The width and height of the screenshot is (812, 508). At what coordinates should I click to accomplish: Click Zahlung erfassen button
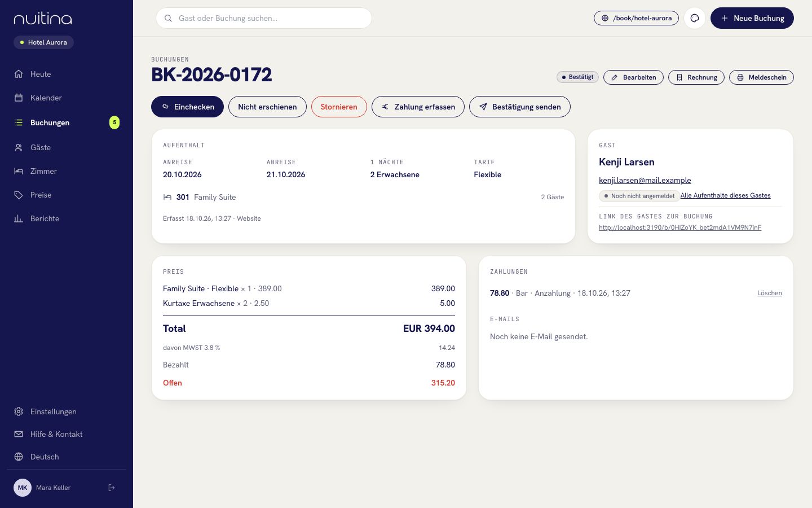pos(418,107)
